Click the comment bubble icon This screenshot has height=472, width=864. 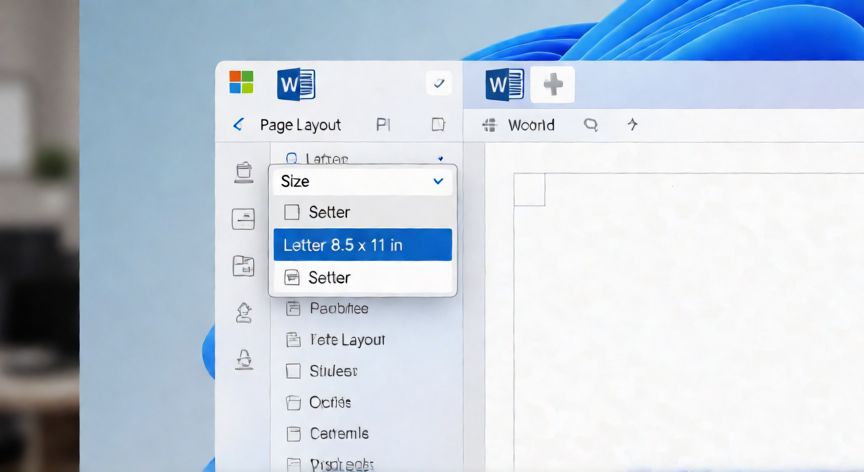tap(591, 124)
